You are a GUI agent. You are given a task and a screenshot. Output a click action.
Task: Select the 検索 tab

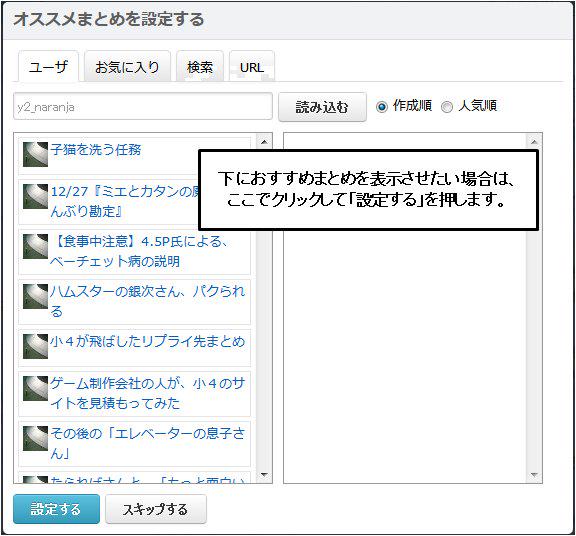click(x=200, y=67)
